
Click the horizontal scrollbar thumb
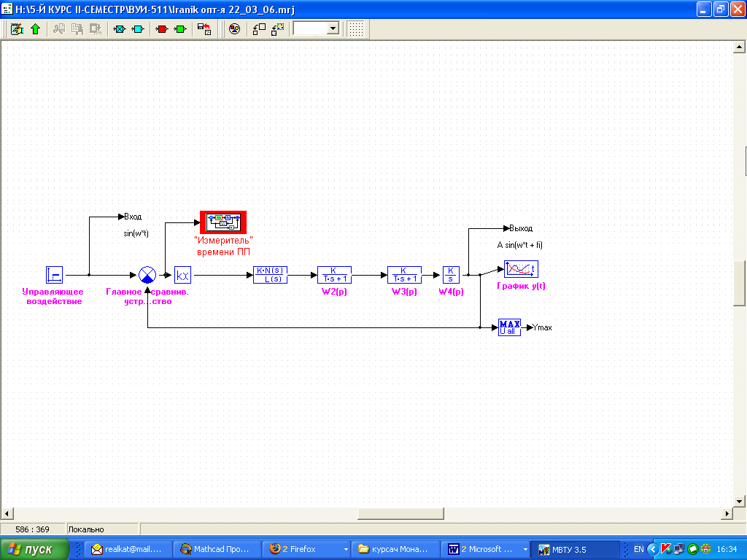pos(400,514)
